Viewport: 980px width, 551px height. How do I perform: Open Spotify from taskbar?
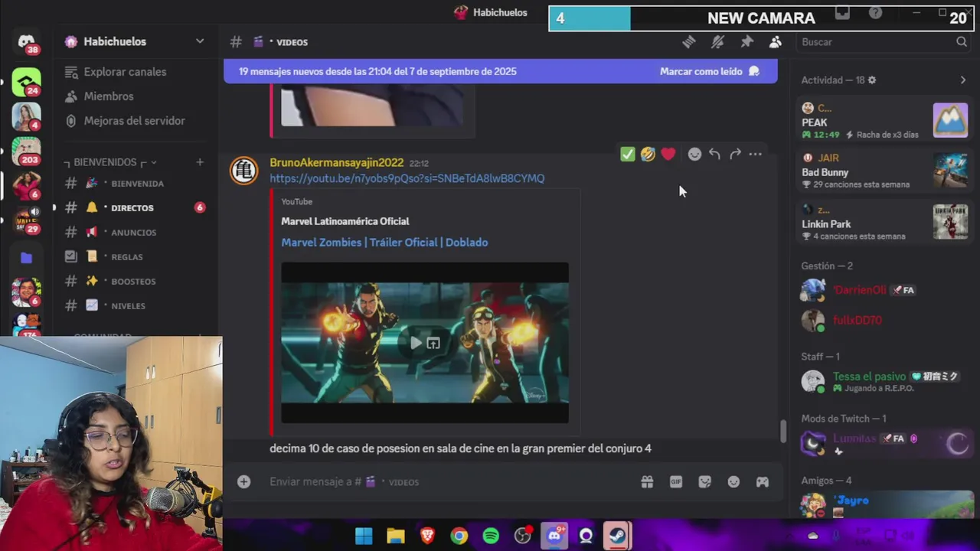[491, 536]
